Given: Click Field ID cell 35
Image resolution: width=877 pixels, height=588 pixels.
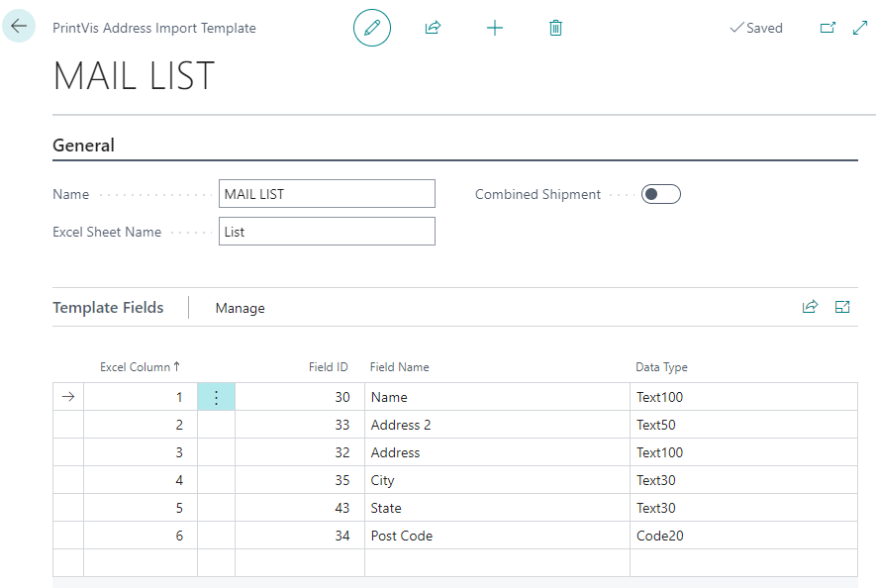Looking at the screenshot, I should (x=300, y=480).
